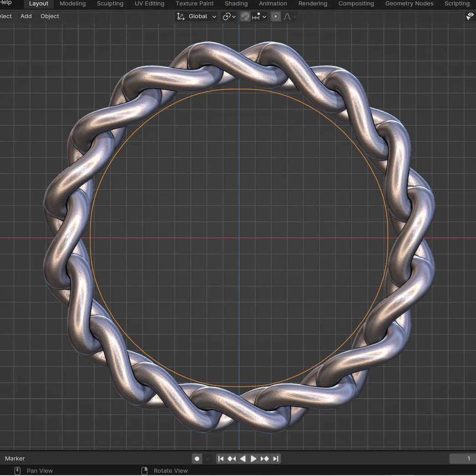Open the pivot point dropdown
This screenshot has width=476, height=476.
(229, 16)
